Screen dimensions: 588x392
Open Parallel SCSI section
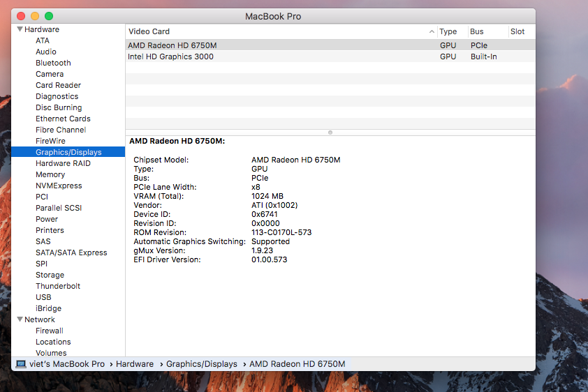pyautogui.click(x=59, y=208)
